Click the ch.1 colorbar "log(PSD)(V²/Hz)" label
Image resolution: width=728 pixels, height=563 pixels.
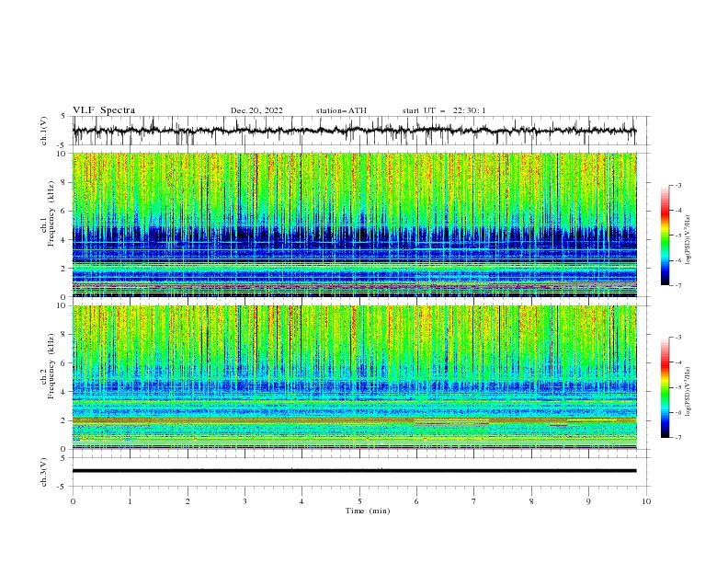coord(688,240)
